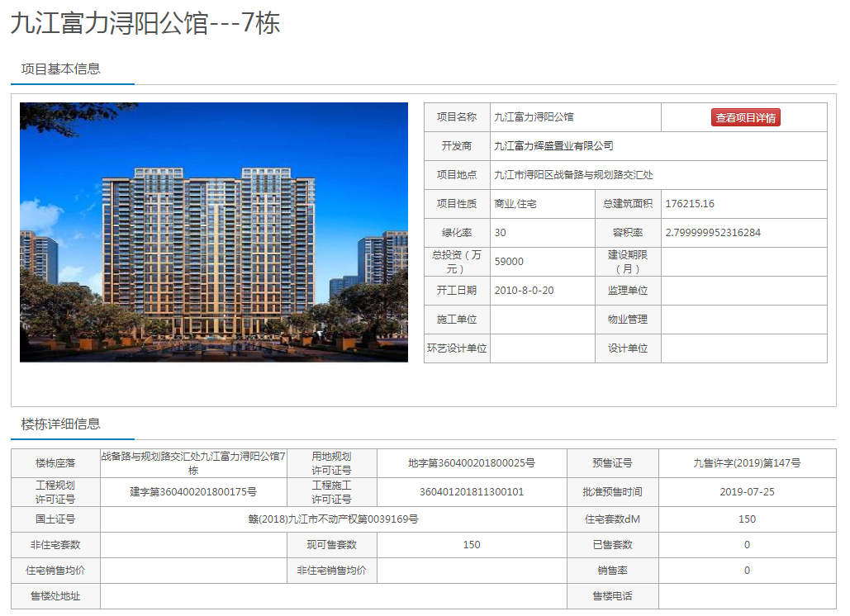This screenshot has height=616, width=850.
Task: Click the 开工日期 label cell
Action: tap(457, 291)
